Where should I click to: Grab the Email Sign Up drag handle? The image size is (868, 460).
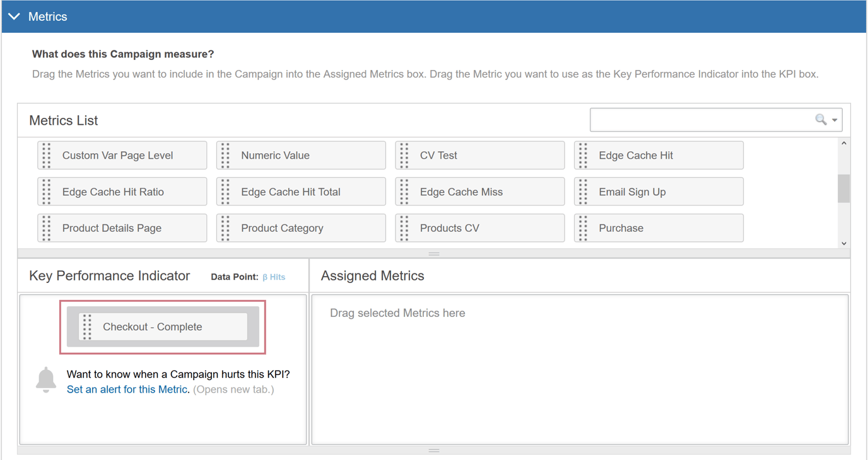click(584, 192)
